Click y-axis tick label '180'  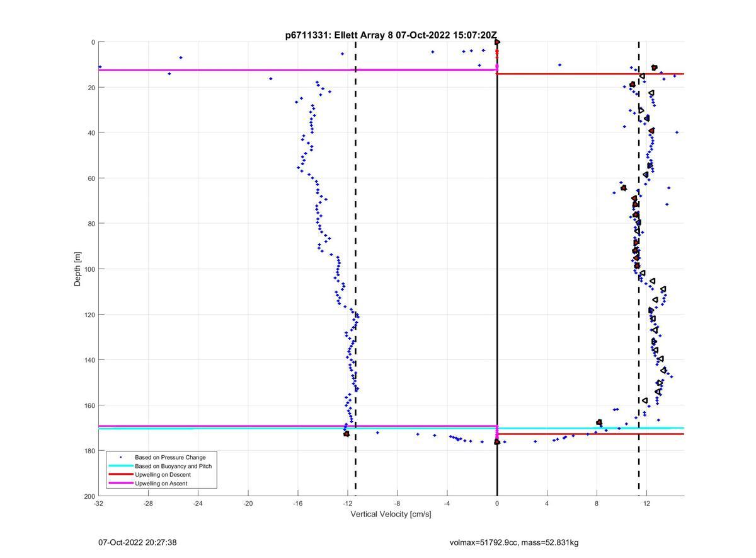pyautogui.click(x=89, y=451)
